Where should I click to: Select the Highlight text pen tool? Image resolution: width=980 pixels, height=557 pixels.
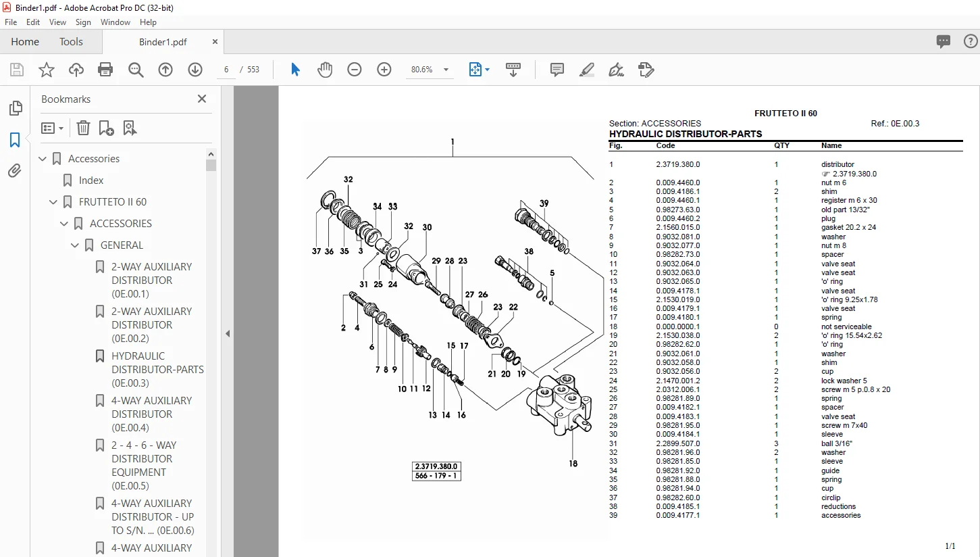coord(587,70)
